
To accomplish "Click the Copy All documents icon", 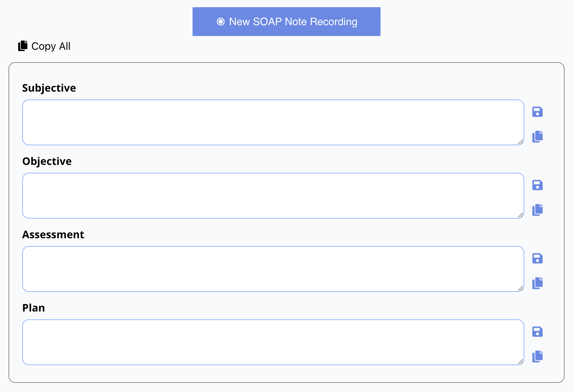I will (23, 46).
